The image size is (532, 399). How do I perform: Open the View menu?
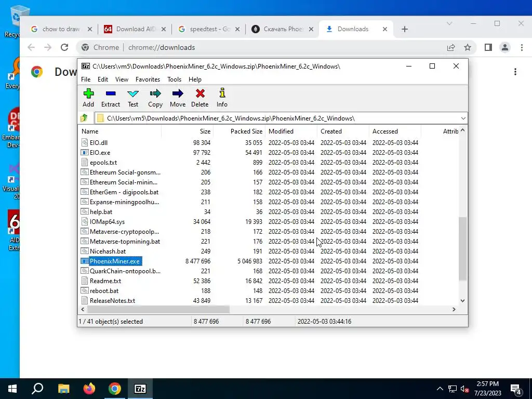click(122, 79)
